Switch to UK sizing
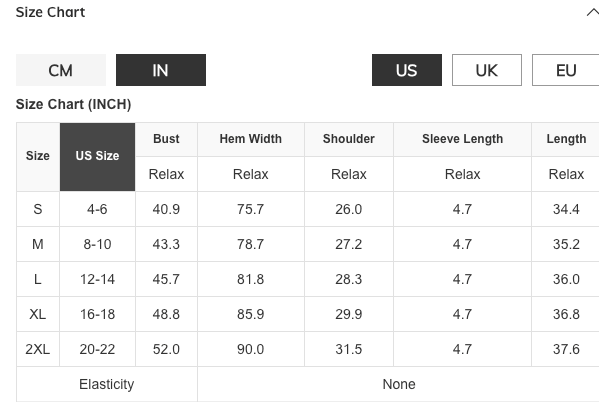 [x=487, y=70]
